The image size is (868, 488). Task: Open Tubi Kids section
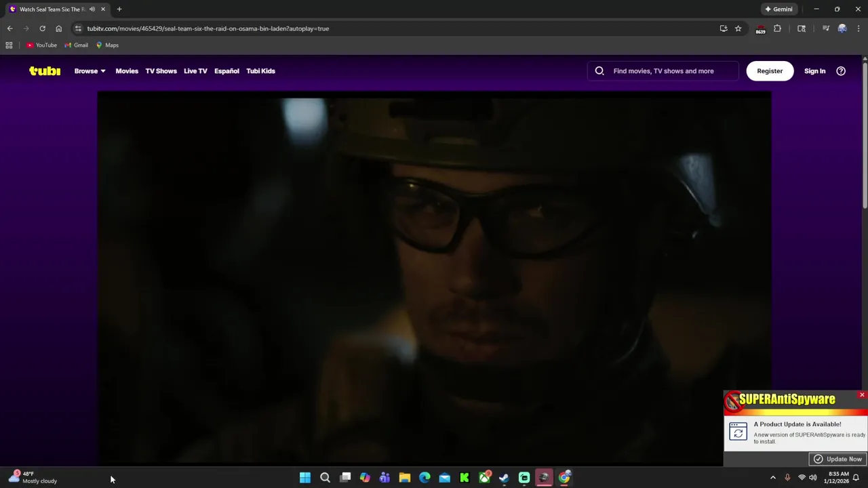pyautogui.click(x=260, y=70)
